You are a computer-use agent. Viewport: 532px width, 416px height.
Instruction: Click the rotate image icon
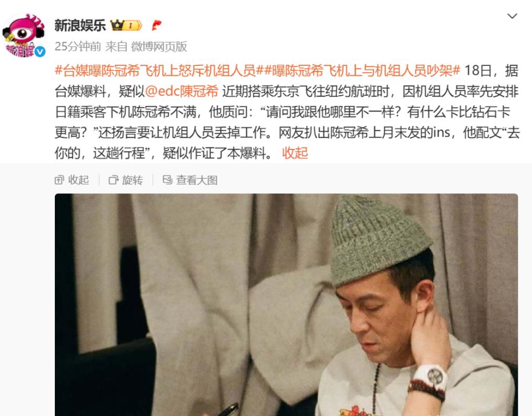(x=113, y=180)
